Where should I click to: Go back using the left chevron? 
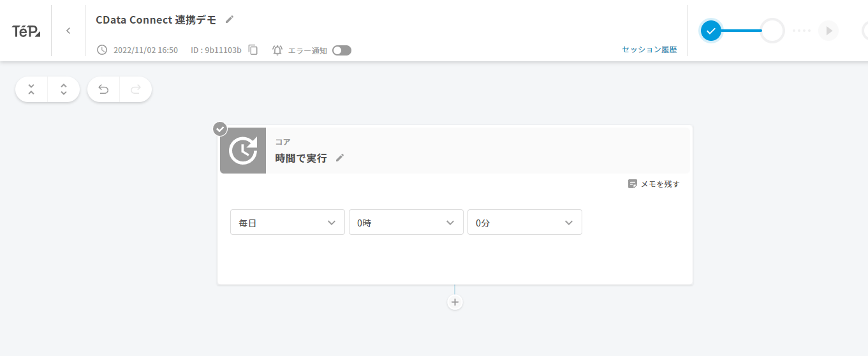pos(68,31)
